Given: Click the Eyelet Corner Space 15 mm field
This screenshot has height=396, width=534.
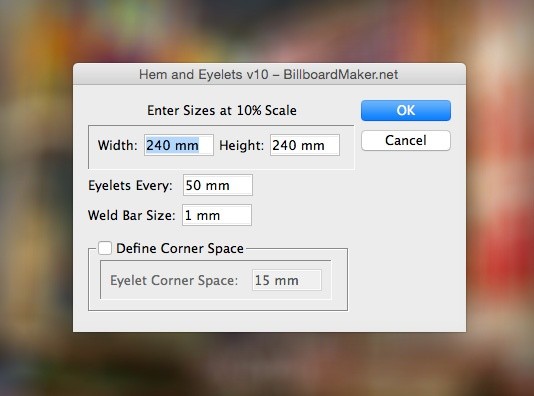Looking at the screenshot, I should coord(287,280).
